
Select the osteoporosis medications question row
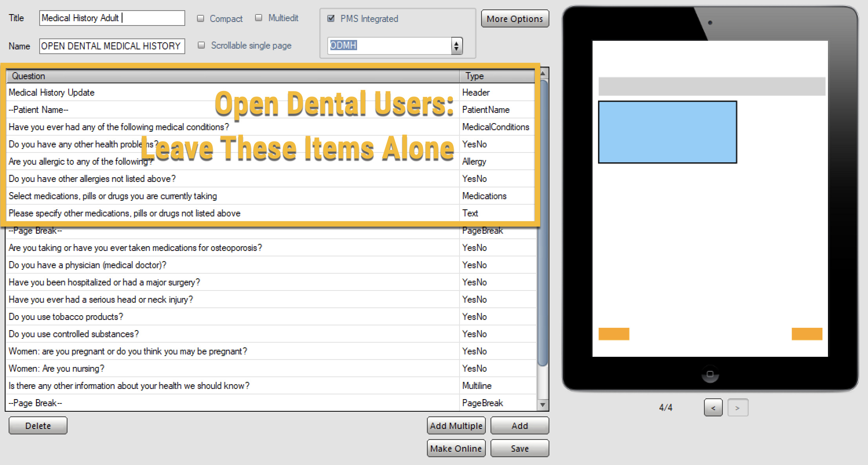(271, 248)
